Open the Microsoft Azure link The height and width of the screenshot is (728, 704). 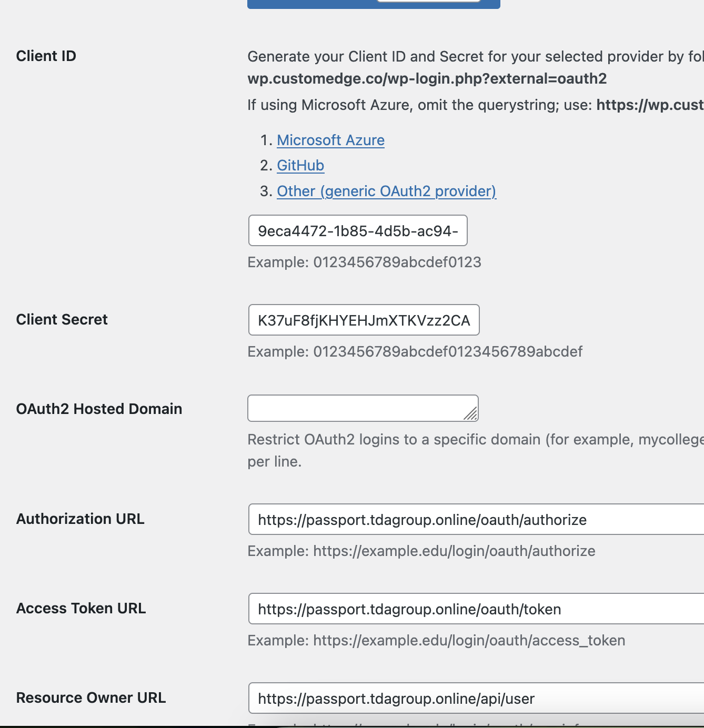330,140
